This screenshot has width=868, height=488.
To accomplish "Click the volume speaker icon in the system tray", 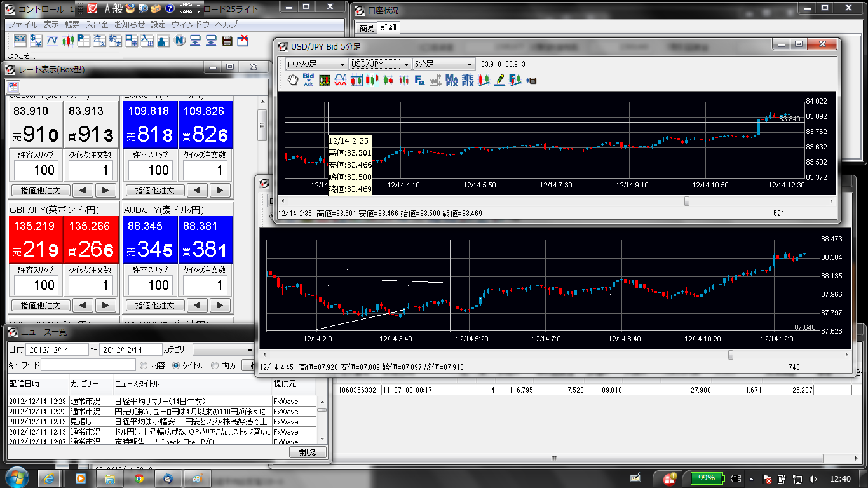I will [814, 478].
